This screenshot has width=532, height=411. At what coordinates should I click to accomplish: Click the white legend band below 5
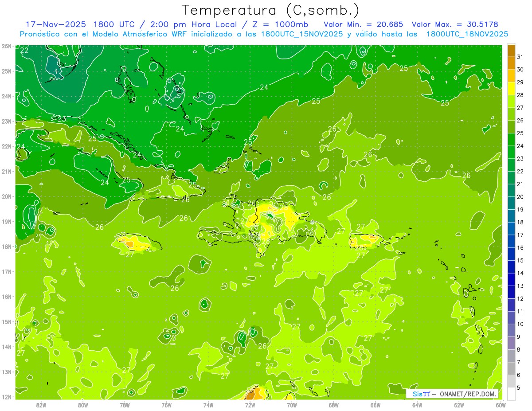click(x=512, y=394)
